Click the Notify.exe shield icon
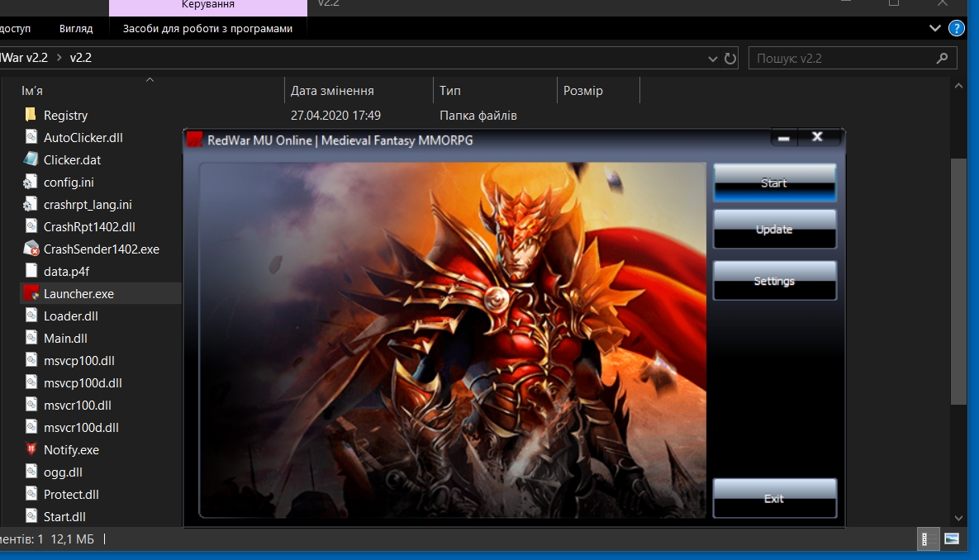This screenshot has width=979, height=560. [31, 448]
